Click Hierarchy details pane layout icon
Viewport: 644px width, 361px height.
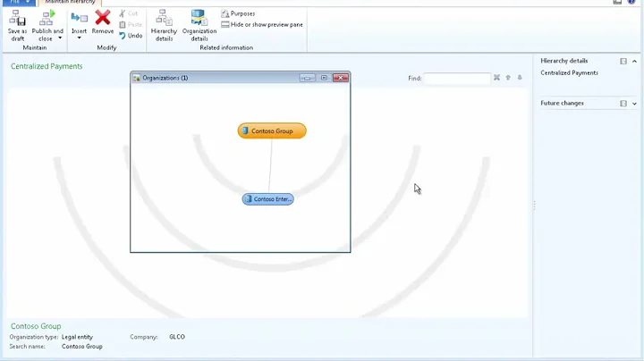(x=623, y=61)
